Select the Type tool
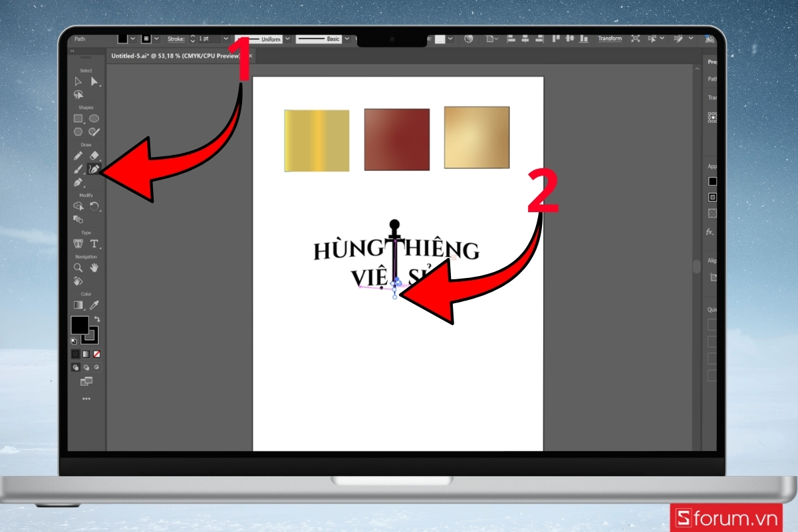 (93, 243)
